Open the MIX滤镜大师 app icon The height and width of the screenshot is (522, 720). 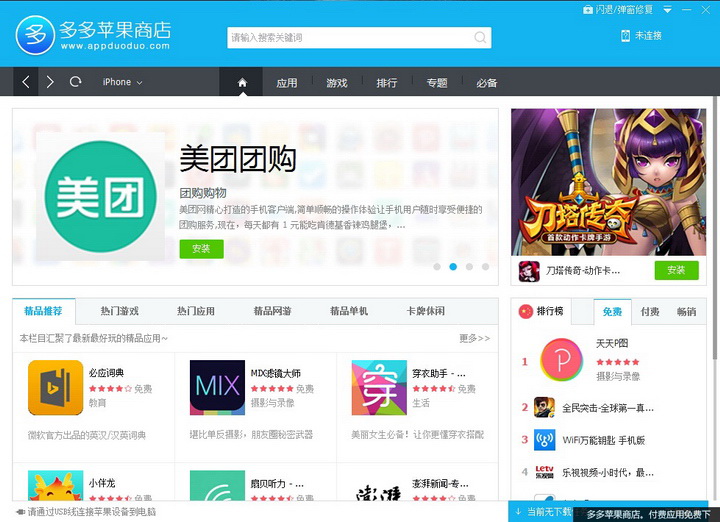coord(217,387)
